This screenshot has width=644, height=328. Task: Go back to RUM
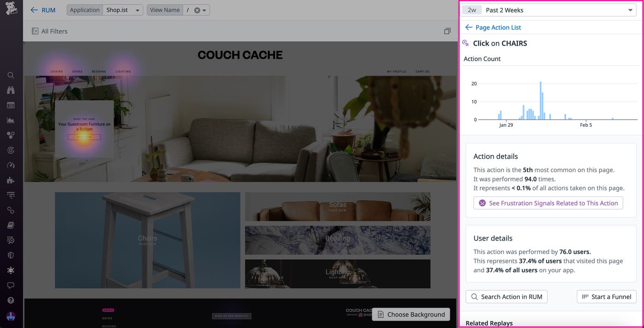[x=43, y=10]
